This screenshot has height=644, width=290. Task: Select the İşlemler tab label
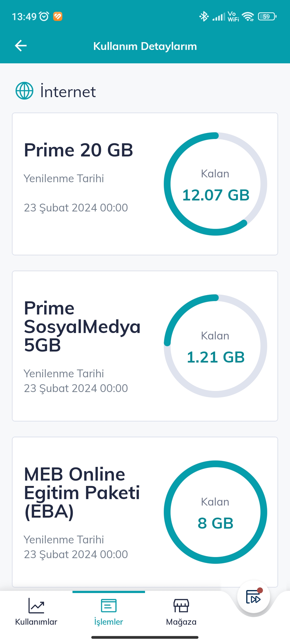tap(109, 622)
